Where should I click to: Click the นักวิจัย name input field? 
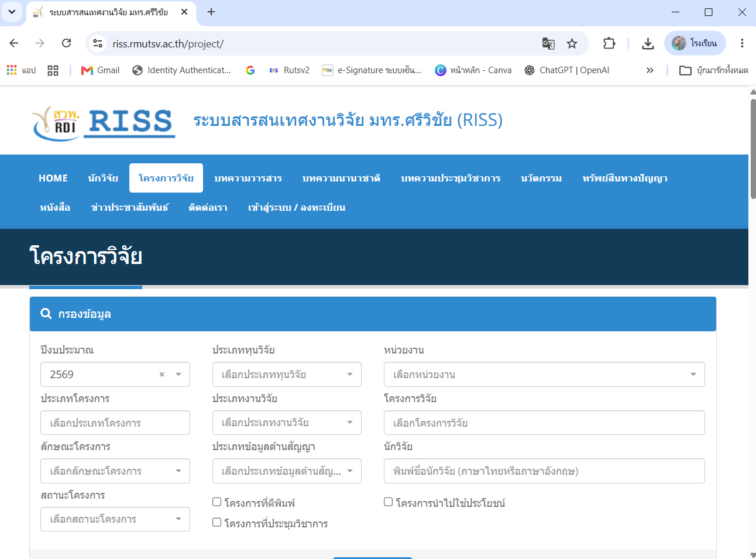pos(544,471)
